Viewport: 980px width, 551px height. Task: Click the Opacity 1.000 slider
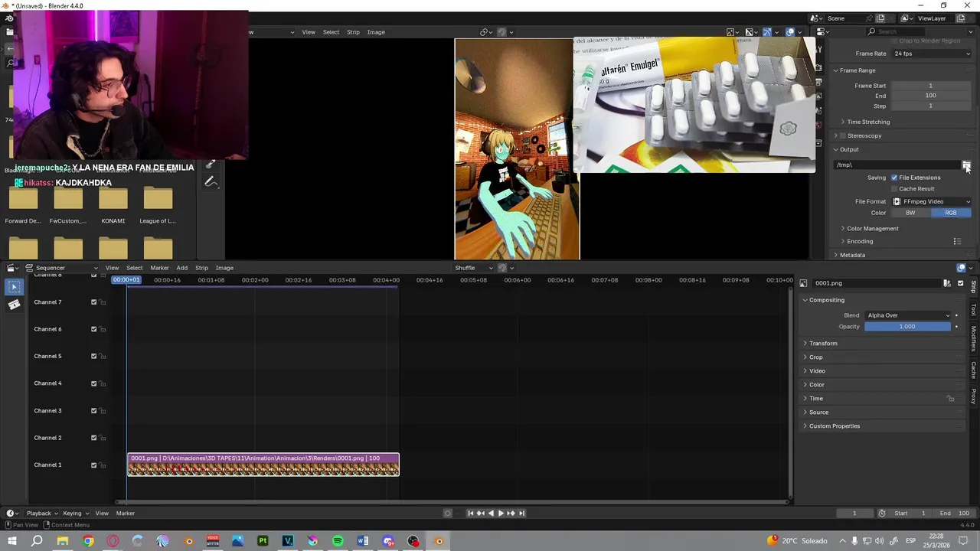point(907,327)
